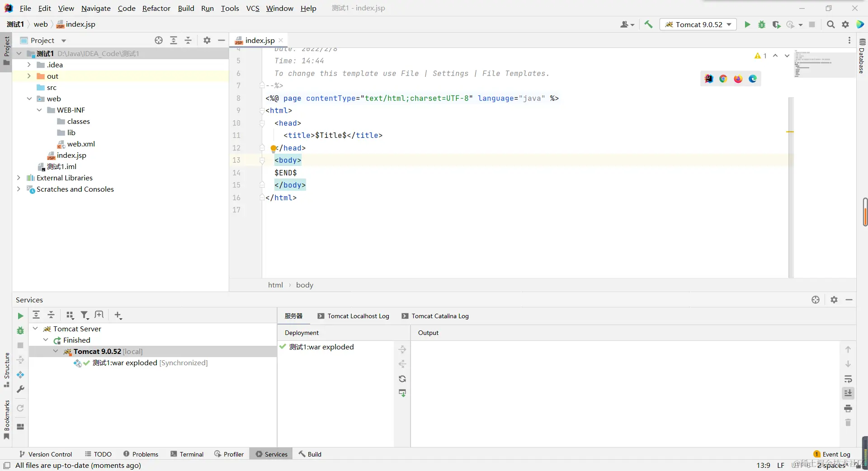Viewport: 868px width, 471px height.
Task: Run service using Services panel play icon
Action: 20,316
